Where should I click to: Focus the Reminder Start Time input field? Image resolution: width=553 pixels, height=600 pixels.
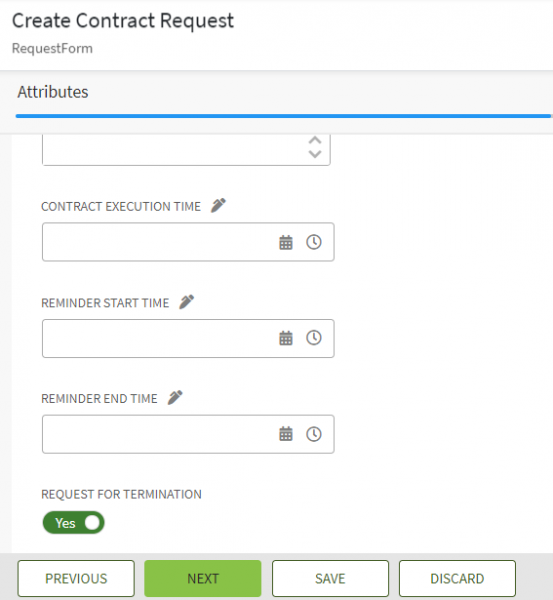(188, 338)
